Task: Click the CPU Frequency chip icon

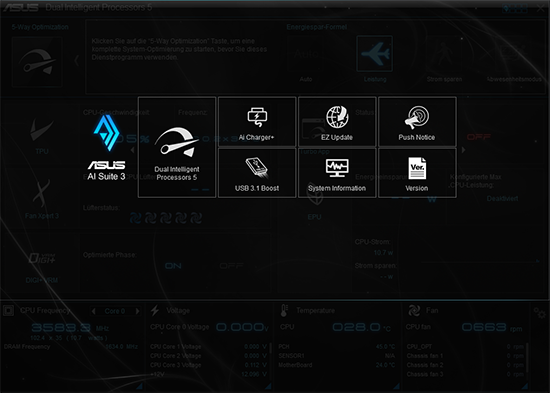Action: point(8,311)
